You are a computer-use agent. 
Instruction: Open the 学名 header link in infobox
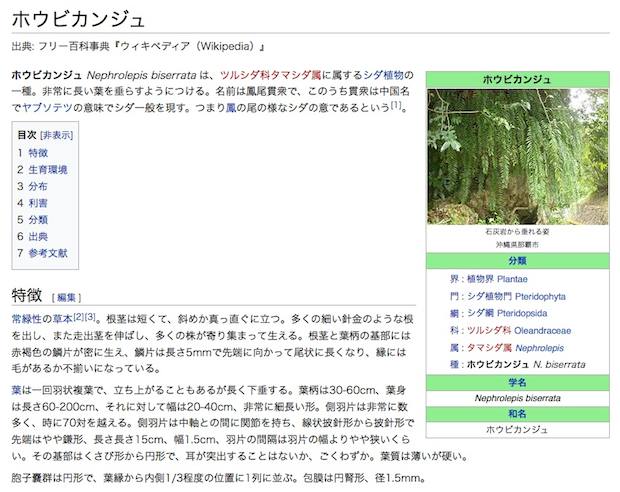pos(518,382)
